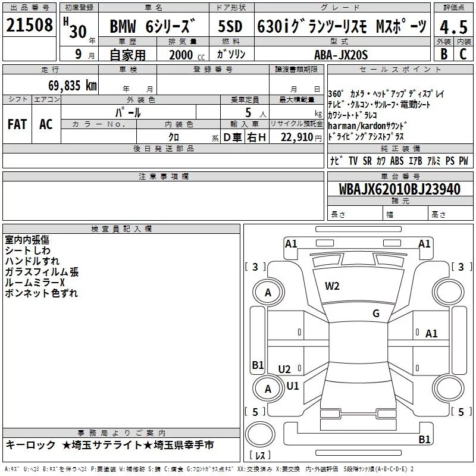Select the D車 import indicator
Screen dimensions: 476x476
pyautogui.click(x=233, y=137)
